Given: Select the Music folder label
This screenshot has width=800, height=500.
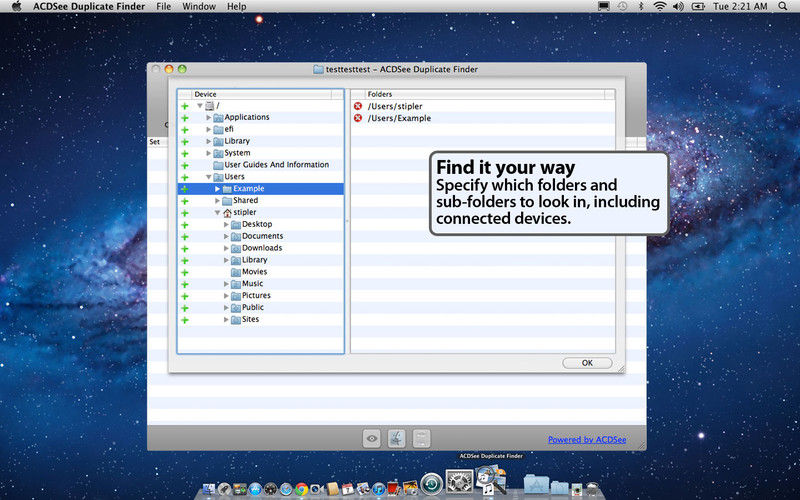Looking at the screenshot, I should (253, 284).
